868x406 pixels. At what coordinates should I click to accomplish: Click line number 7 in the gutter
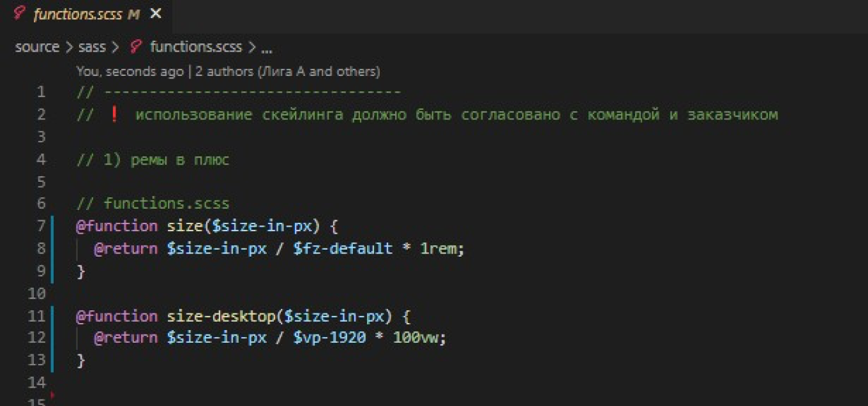41,226
